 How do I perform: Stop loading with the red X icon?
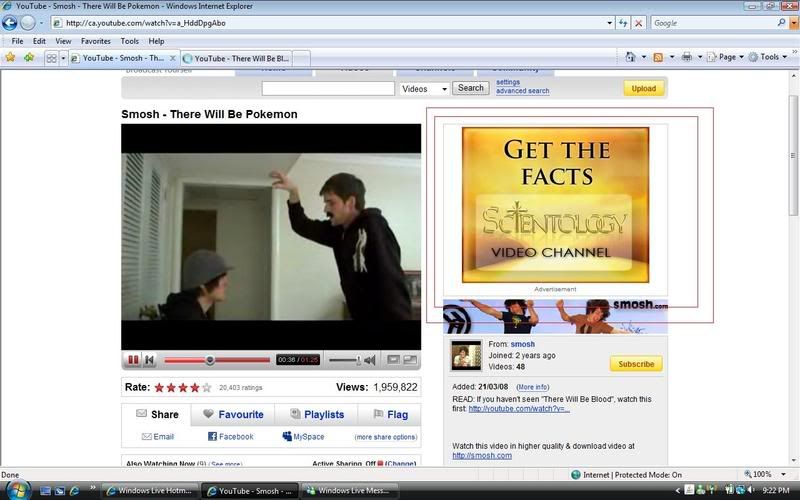point(638,23)
